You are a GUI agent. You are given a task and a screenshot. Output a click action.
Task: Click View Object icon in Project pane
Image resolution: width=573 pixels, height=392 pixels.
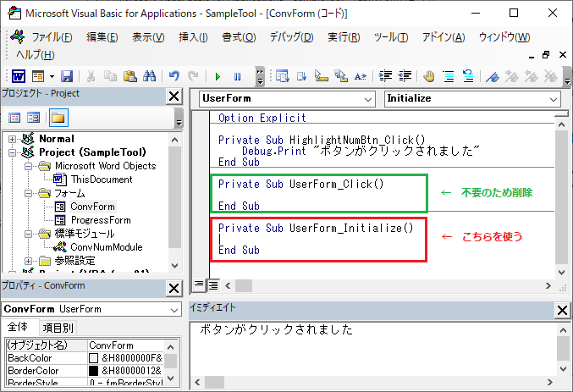point(34,118)
